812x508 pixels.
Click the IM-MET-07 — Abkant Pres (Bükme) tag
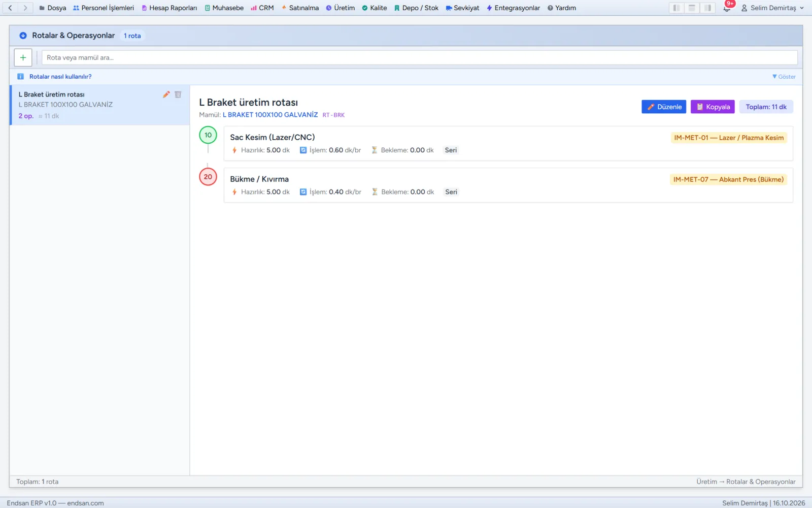(728, 179)
